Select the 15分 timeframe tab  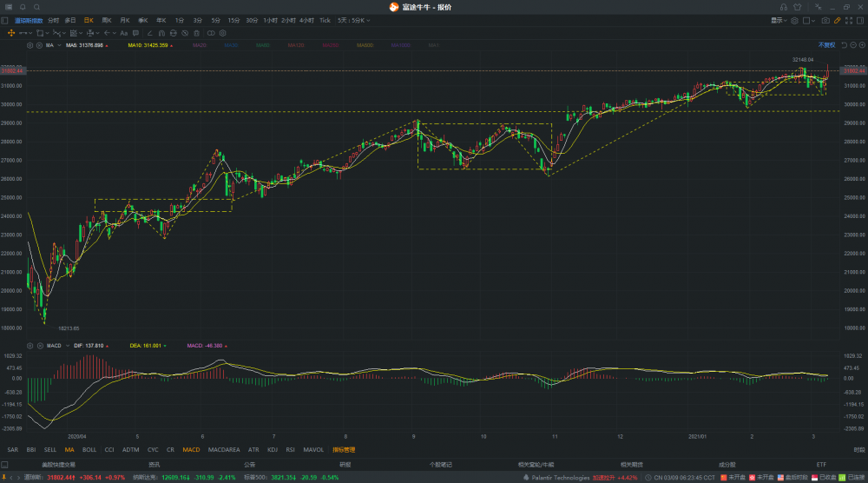[233, 19]
